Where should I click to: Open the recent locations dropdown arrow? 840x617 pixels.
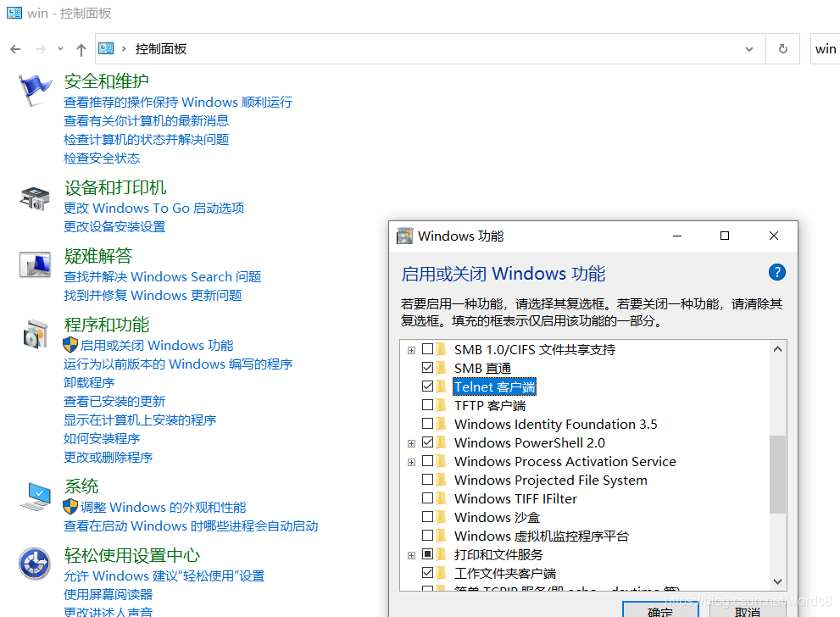(60, 49)
